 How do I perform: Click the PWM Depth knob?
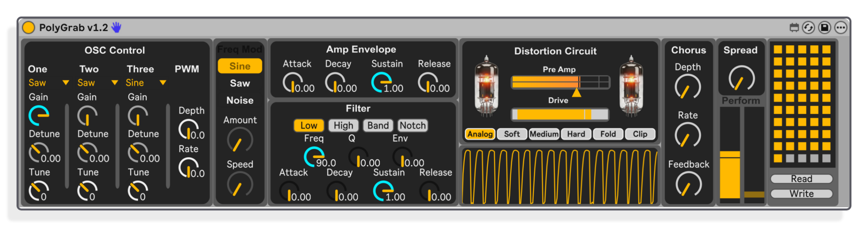[189, 130]
